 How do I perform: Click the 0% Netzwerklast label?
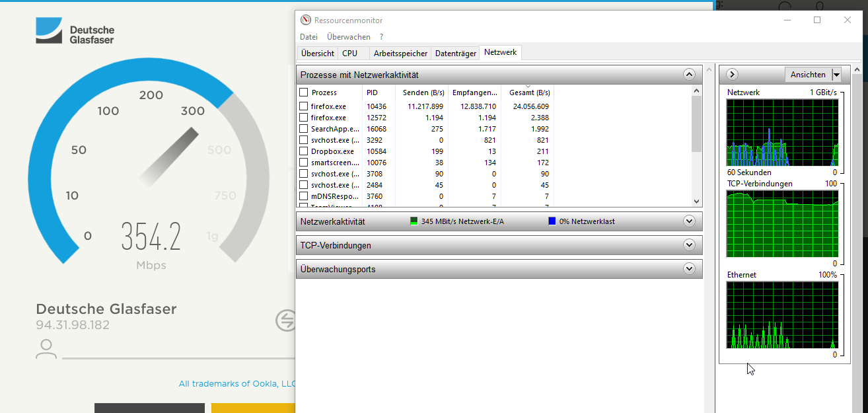click(587, 221)
